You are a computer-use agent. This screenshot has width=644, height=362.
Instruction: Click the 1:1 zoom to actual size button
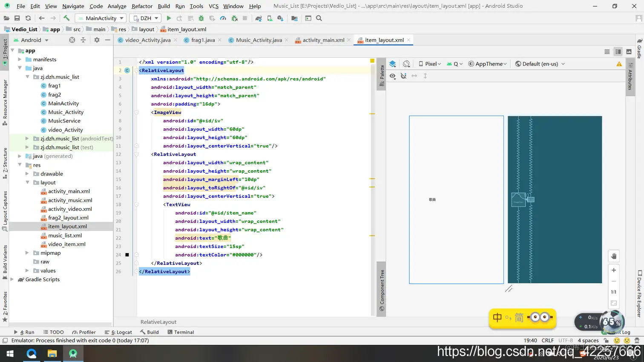coord(614,292)
